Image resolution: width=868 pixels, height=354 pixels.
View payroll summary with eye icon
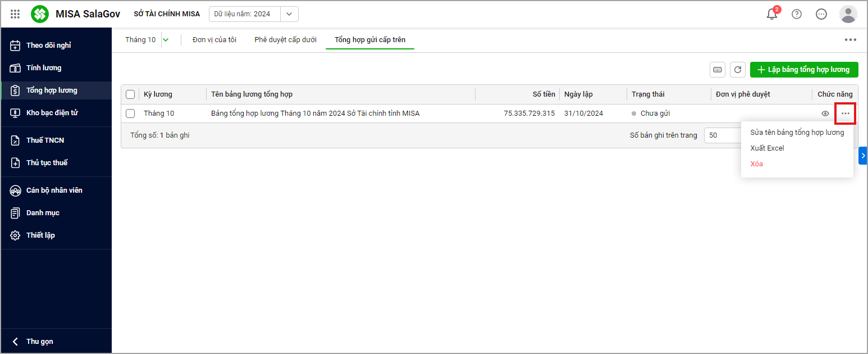click(x=825, y=114)
